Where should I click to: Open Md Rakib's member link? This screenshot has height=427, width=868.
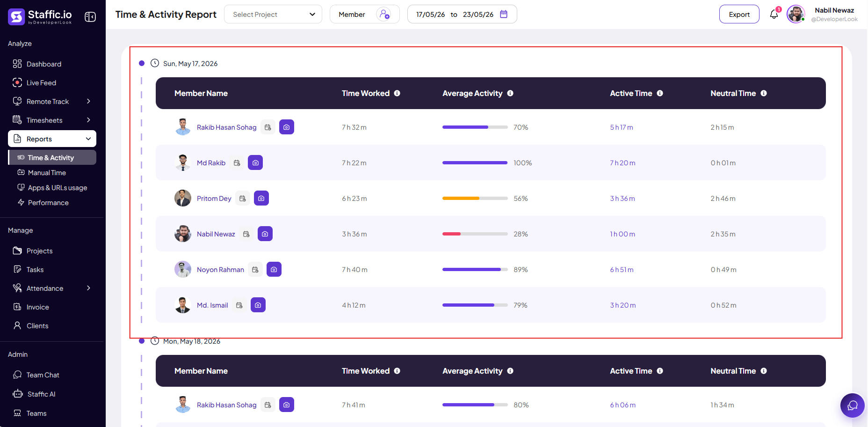point(211,162)
